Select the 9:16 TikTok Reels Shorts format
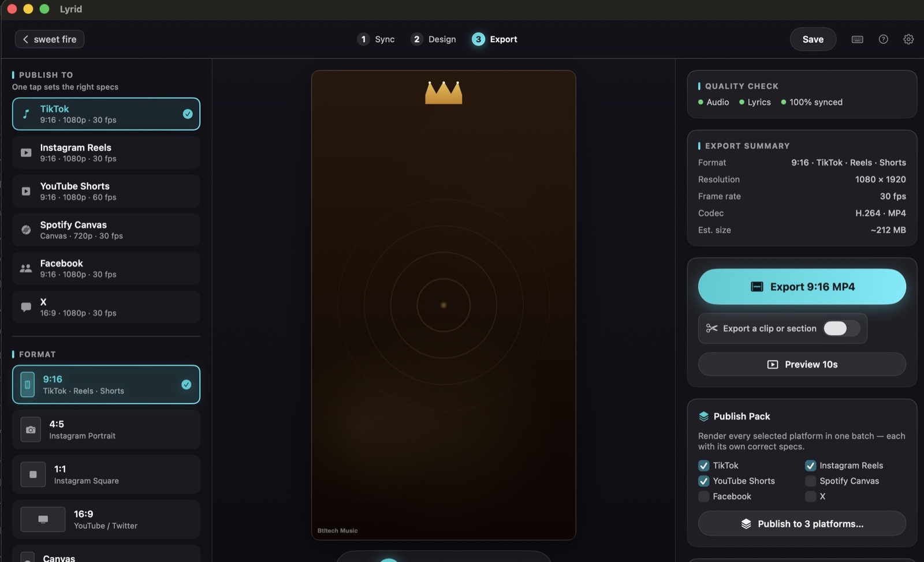The image size is (924, 562). coord(106,384)
